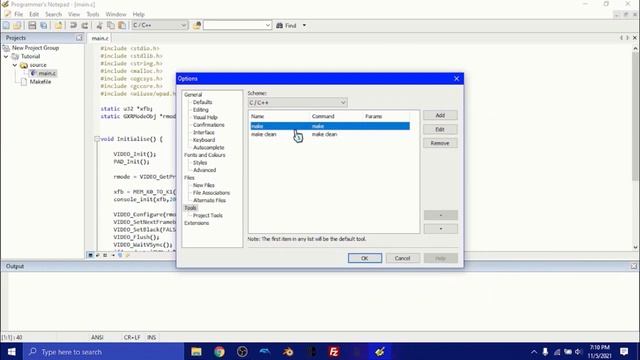Click OK in the Options dialog

click(365, 258)
